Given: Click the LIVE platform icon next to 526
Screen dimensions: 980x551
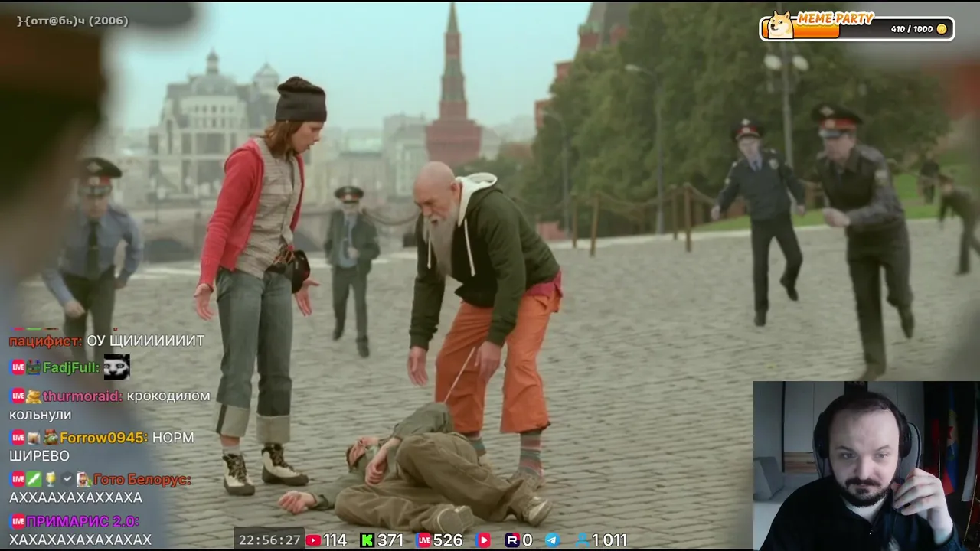Looking at the screenshot, I should tap(423, 540).
